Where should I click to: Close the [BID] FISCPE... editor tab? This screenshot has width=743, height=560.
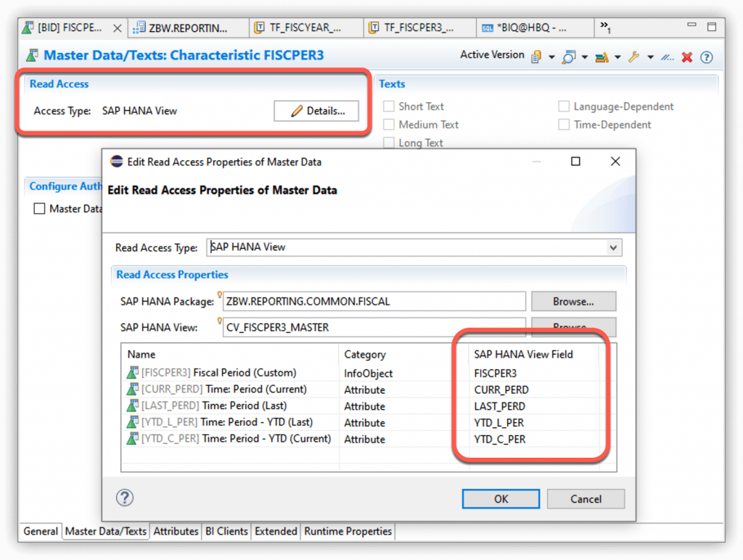[x=117, y=28]
